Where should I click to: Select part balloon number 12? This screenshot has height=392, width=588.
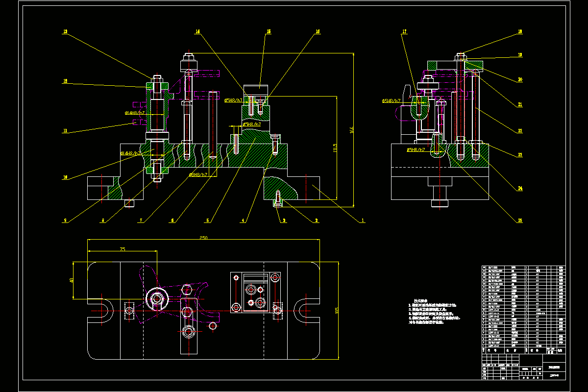coord(65,81)
